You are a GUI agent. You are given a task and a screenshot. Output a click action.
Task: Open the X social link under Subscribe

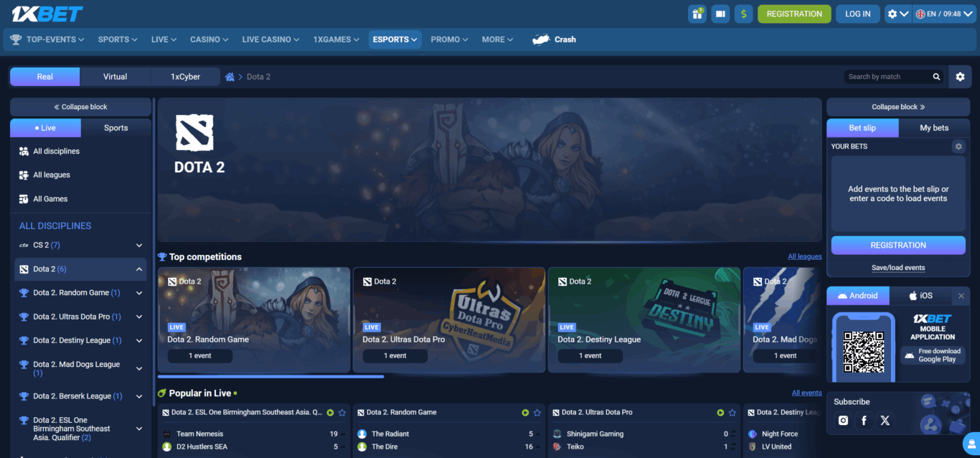[x=885, y=420]
